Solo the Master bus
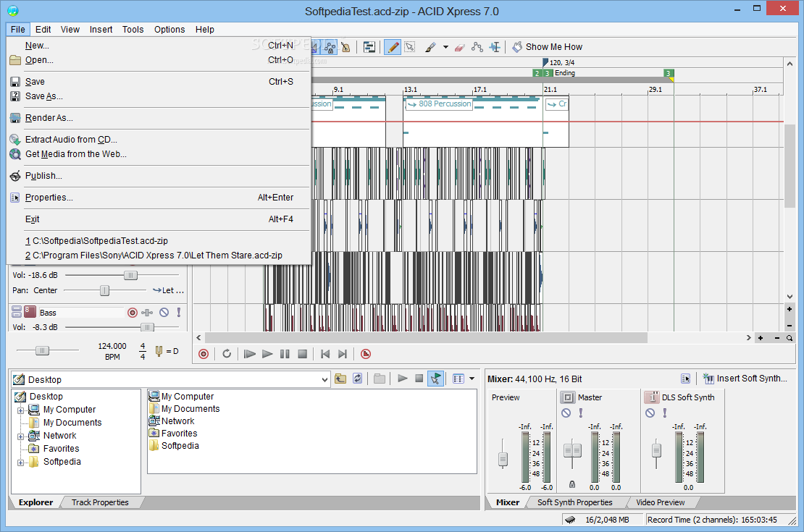The width and height of the screenshot is (804, 532). click(581, 413)
